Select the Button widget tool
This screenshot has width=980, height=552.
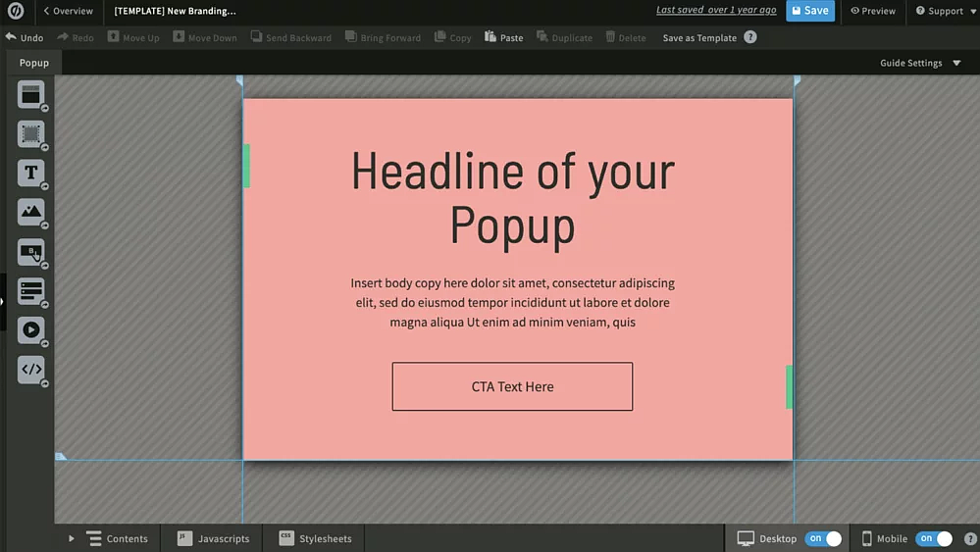(x=30, y=252)
